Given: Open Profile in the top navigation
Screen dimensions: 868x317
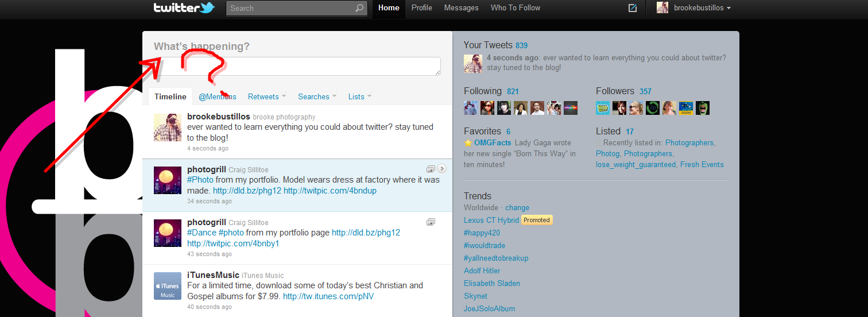Looking at the screenshot, I should [422, 8].
